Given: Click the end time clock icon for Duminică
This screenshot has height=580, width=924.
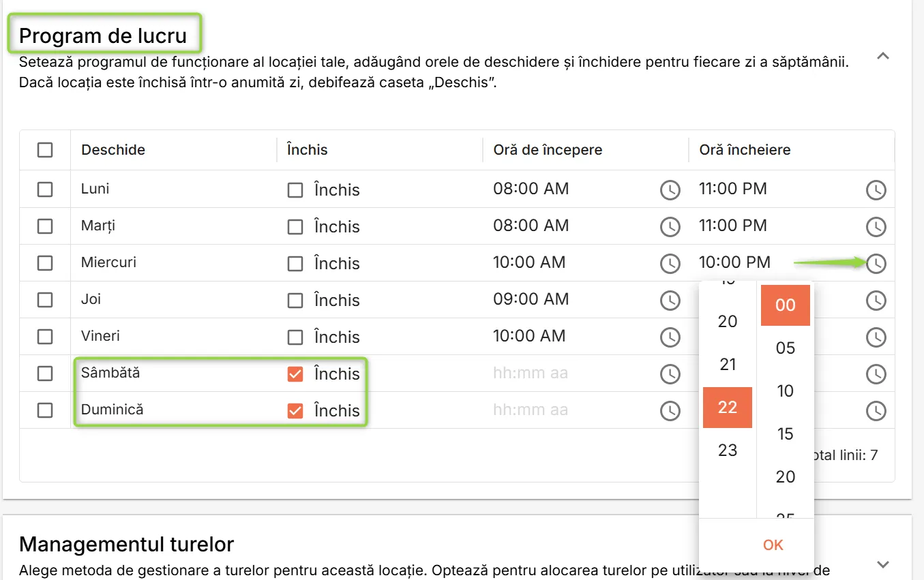Looking at the screenshot, I should 876,410.
